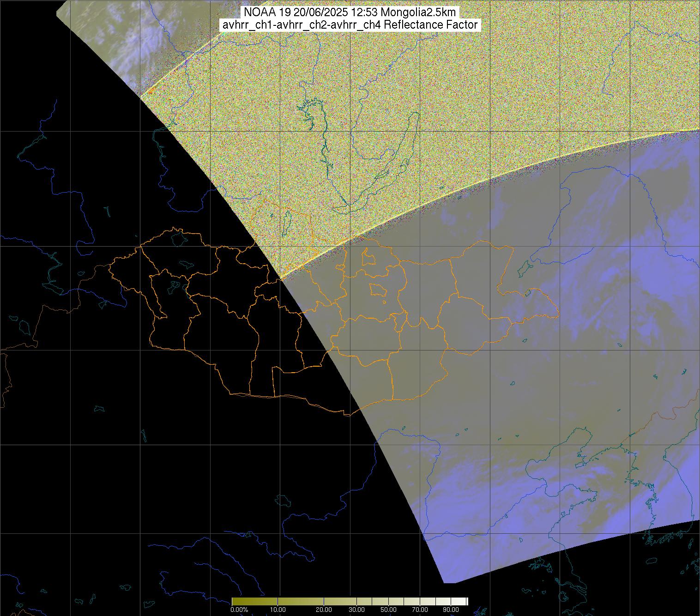Click the avhrr channels Reflectance Factor subtitle

pos(350,25)
